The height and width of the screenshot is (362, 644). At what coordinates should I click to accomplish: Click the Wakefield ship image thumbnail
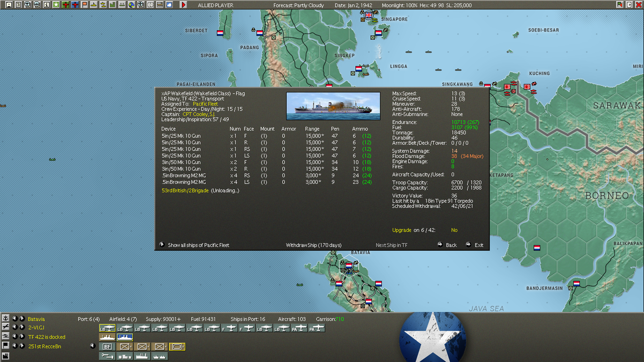(x=333, y=106)
